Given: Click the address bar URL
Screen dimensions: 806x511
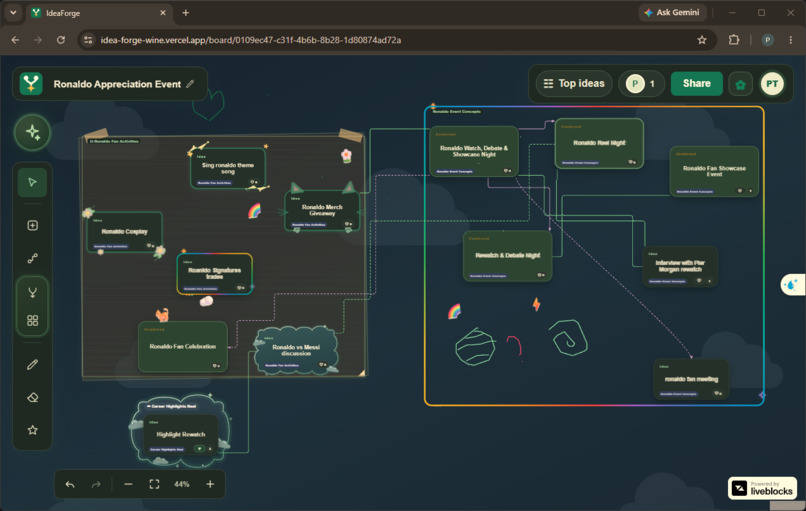Looking at the screenshot, I should (x=250, y=40).
